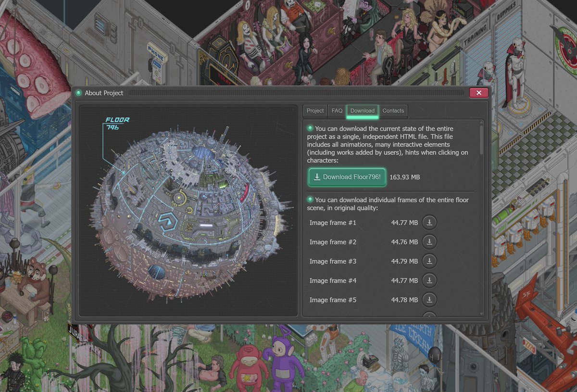Download Image frame #5 via its icon
This screenshot has width=577, height=392.
pyautogui.click(x=429, y=300)
